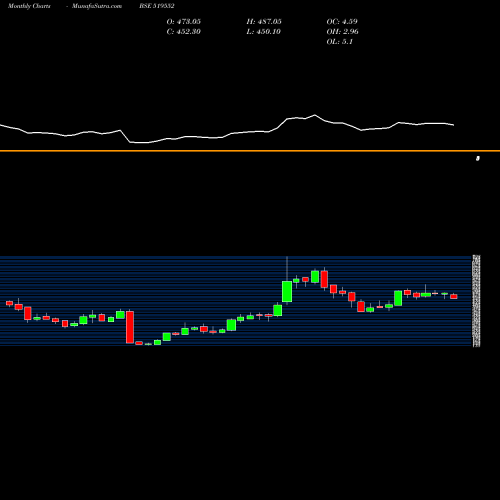Click the tall green candle with long upper wick

click(287, 292)
